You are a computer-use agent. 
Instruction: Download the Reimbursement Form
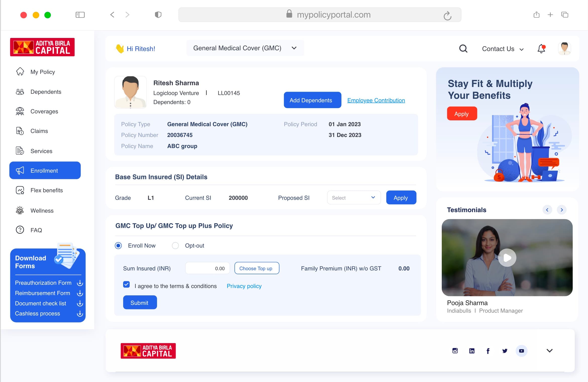(x=80, y=293)
